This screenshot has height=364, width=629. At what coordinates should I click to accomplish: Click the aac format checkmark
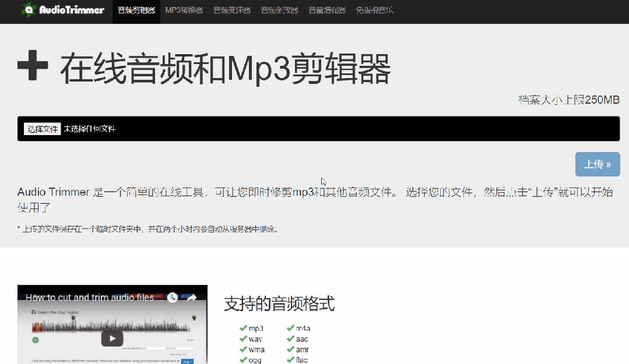click(x=290, y=339)
